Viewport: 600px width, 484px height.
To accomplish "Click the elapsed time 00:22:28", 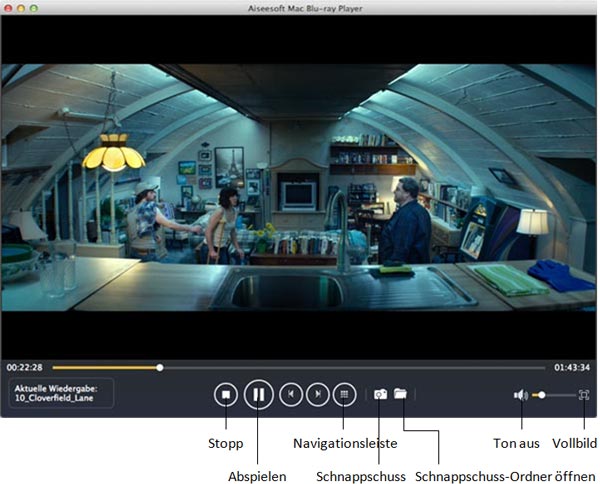I will [x=24, y=367].
